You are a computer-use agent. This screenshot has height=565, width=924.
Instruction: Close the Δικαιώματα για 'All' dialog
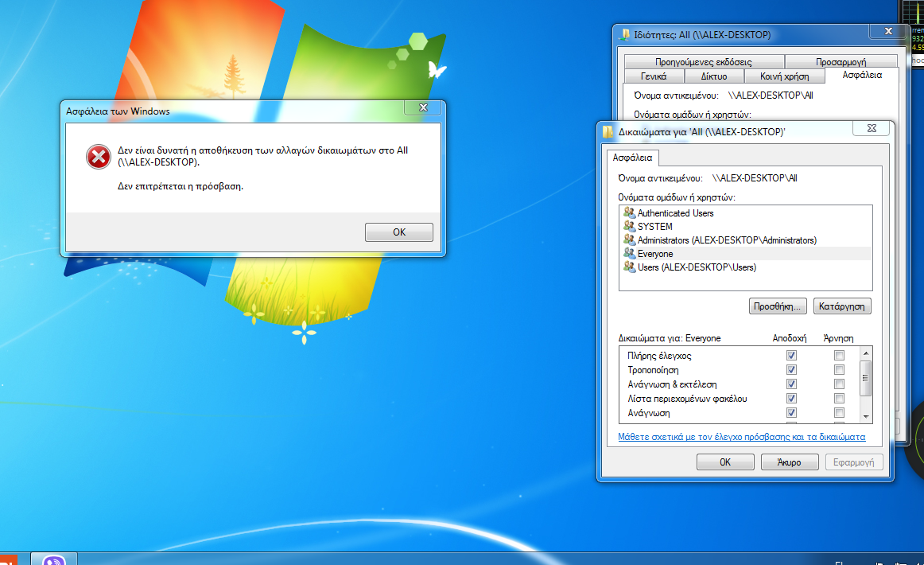click(871, 128)
